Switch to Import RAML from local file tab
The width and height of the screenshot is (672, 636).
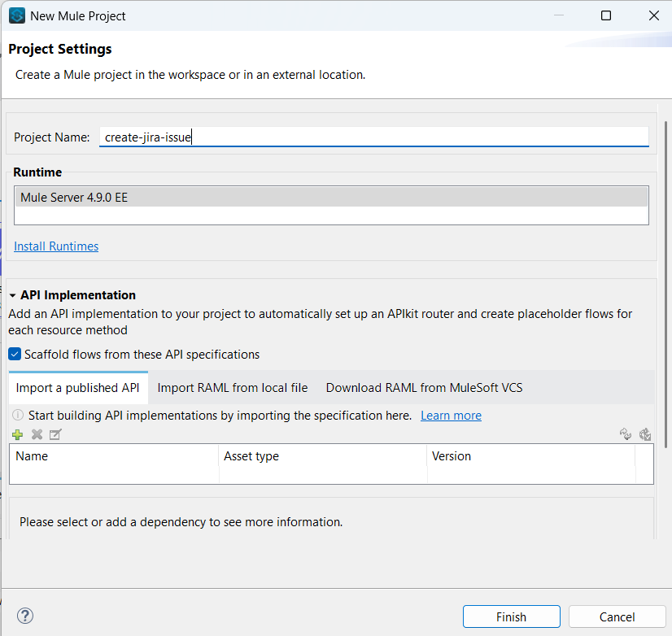233,388
